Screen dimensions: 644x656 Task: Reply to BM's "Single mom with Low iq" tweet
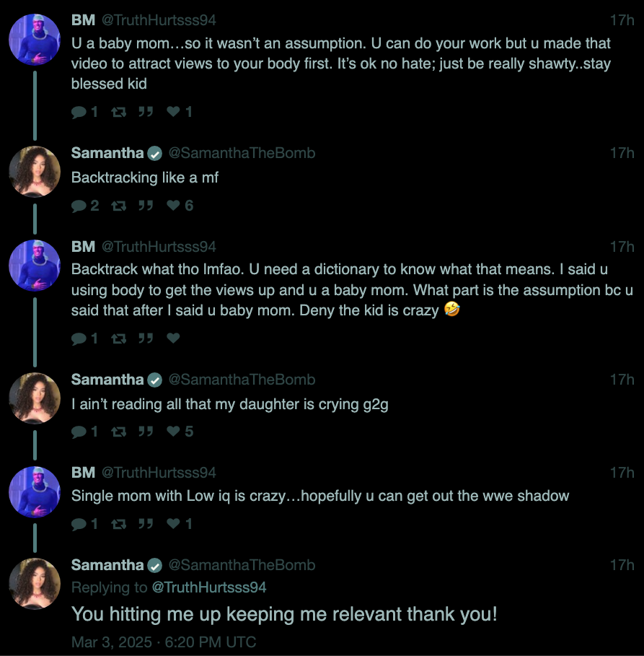point(79,524)
